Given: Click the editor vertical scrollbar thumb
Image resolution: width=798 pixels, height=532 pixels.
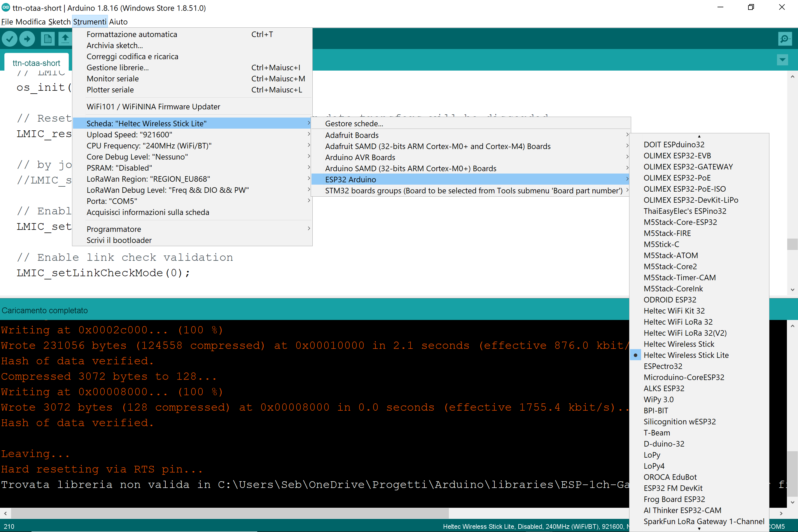Looking at the screenshot, I should point(792,244).
